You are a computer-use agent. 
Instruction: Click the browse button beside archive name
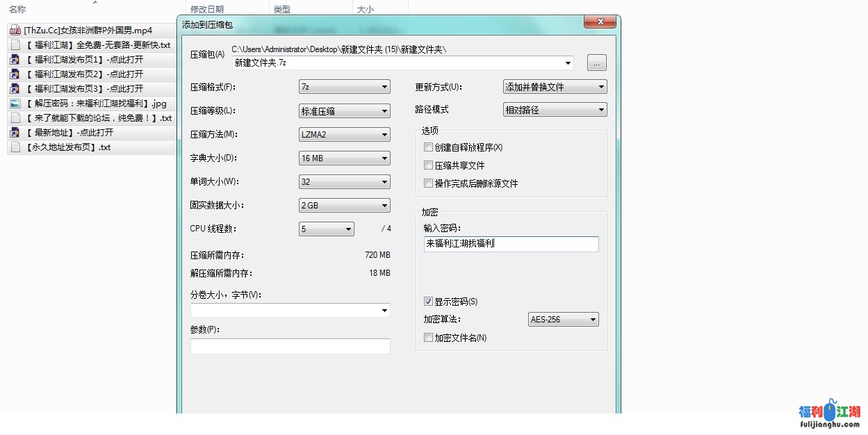tap(596, 63)
